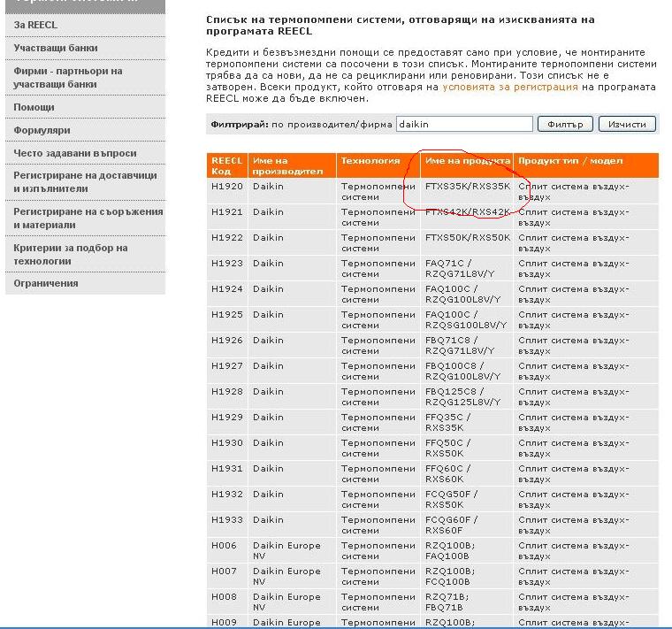Go to 'Участващи банки' in sidebar
This screenshot has width=672, height=629.
tap(56, 48)
